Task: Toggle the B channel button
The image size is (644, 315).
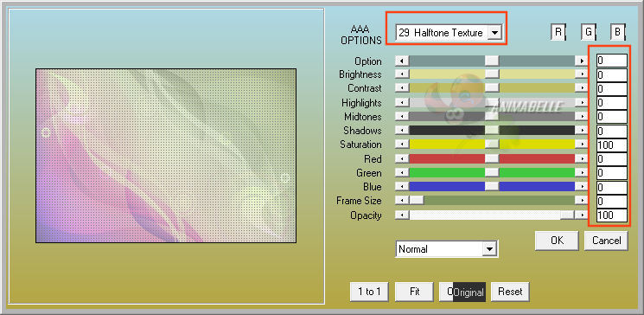Action: pos(618,32)
